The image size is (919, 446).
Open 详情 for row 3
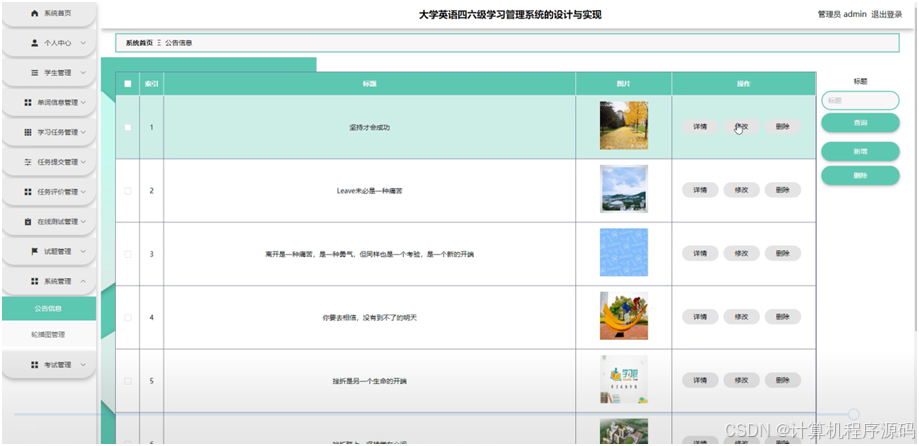[x=700, y=253]
